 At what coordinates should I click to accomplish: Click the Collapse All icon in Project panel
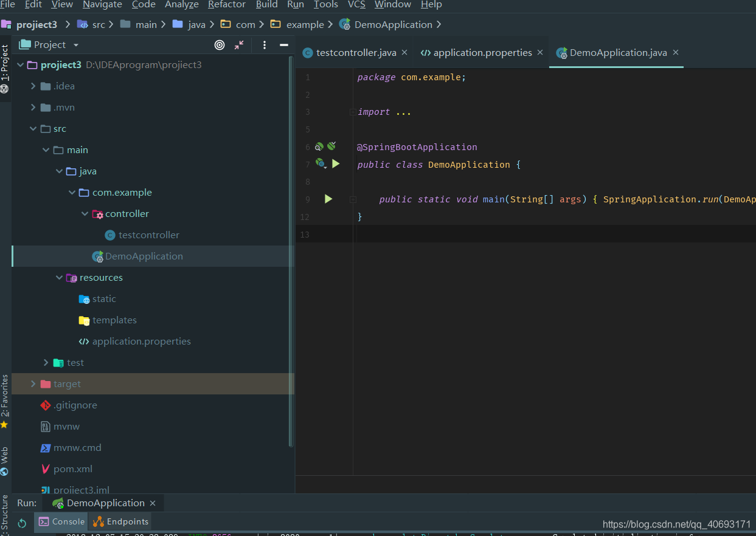(x=239, y=45)
